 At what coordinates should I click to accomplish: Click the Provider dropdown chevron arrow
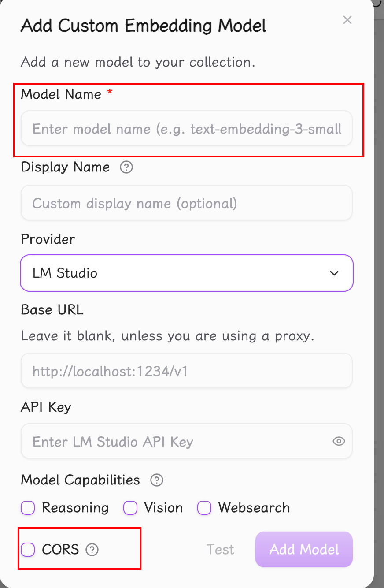(x=334, y=273)
